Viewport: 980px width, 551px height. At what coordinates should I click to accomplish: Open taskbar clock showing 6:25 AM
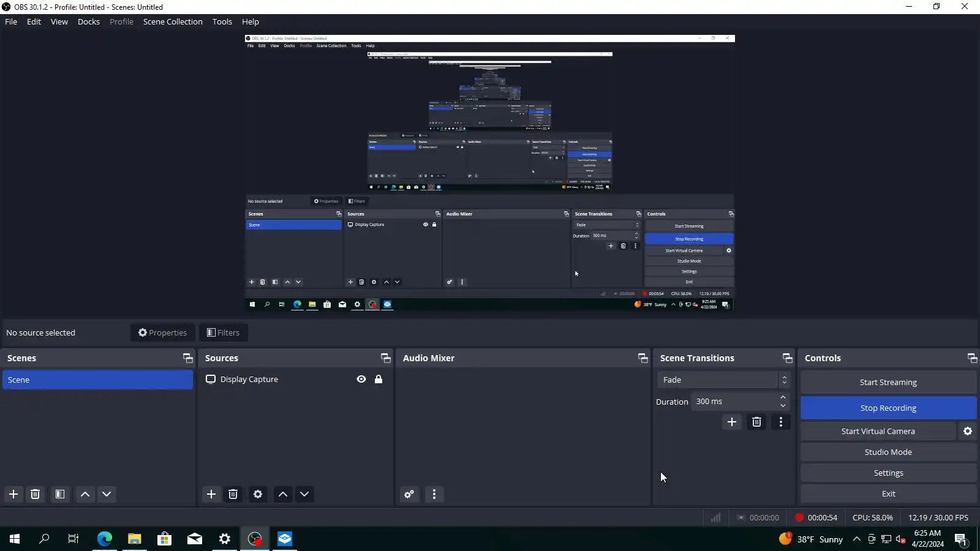pyautogui.click(x=927, y=539)
